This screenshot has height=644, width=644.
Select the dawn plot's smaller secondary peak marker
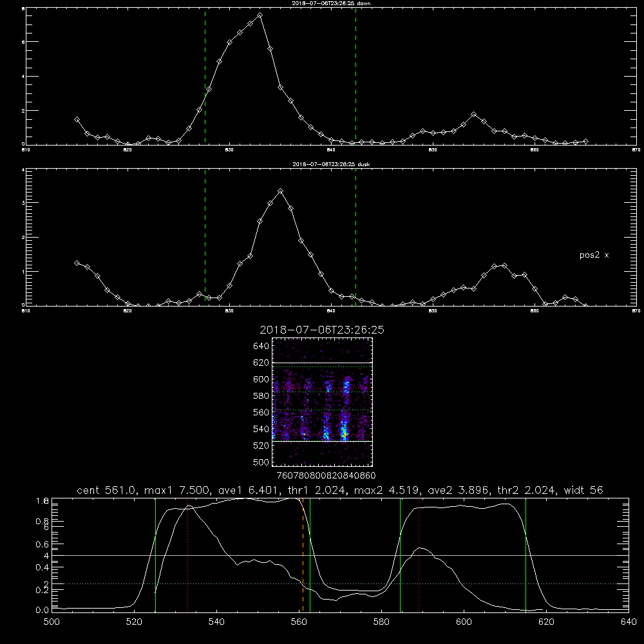coord(473,114)
